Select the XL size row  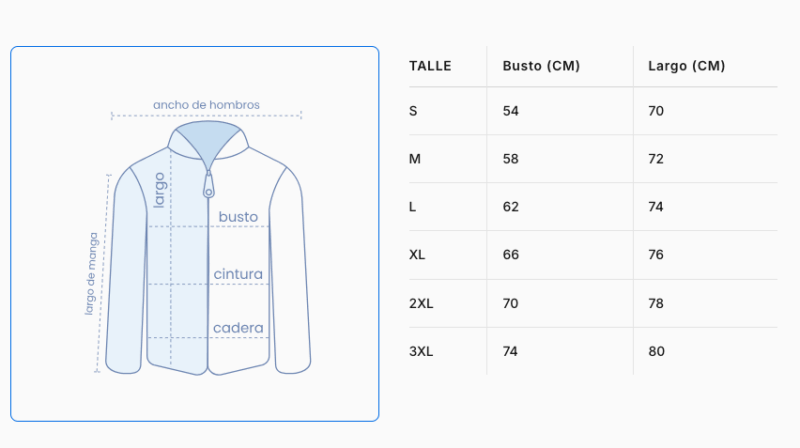[x=593, y=255]
